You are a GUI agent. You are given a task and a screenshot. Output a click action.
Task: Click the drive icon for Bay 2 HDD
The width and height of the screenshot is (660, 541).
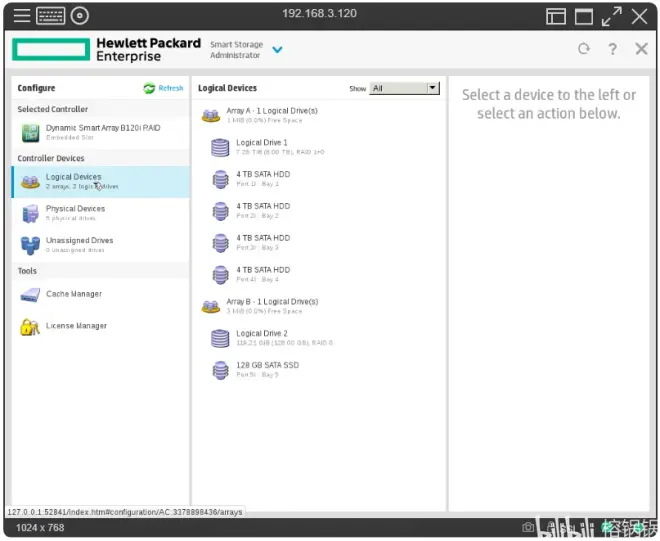click(221, 211)
